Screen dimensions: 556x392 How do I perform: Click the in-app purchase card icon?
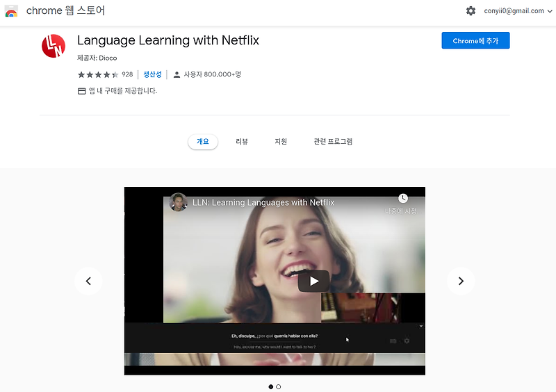(x=81, y=91)
